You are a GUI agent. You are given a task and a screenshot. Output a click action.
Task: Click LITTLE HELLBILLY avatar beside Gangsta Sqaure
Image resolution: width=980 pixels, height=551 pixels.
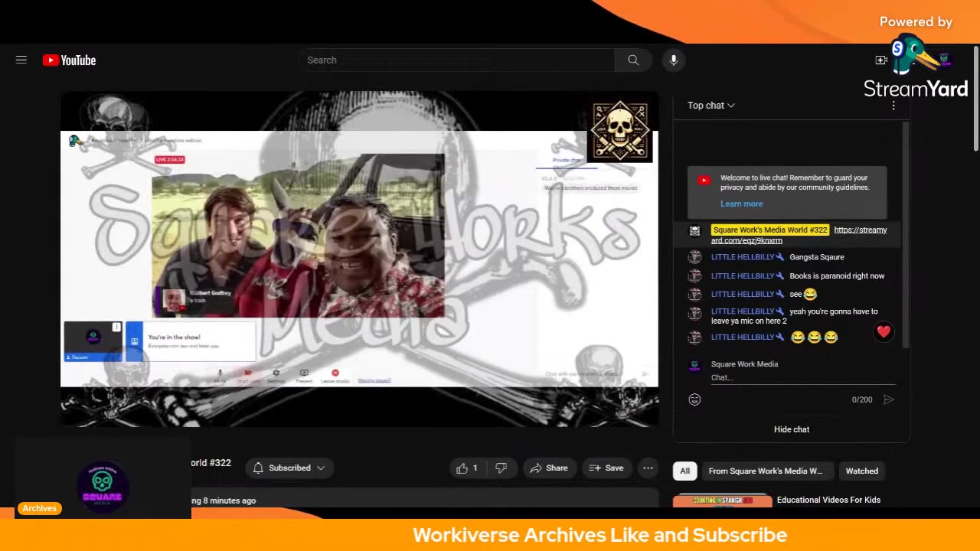coord(695,257)
